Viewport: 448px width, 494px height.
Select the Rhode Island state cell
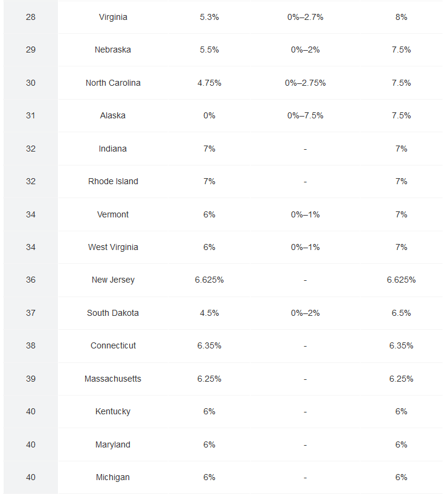113,181
